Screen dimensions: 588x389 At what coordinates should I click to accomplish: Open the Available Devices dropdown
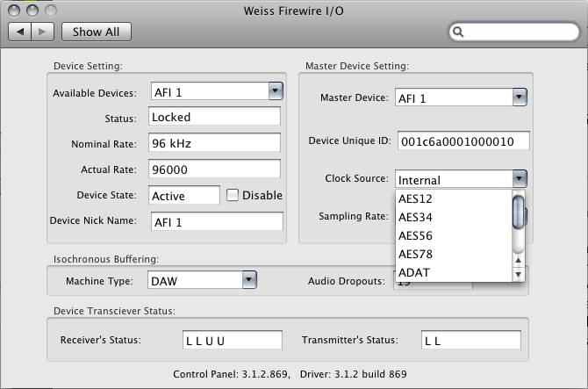pyautogui.click(x=275, y=90)
